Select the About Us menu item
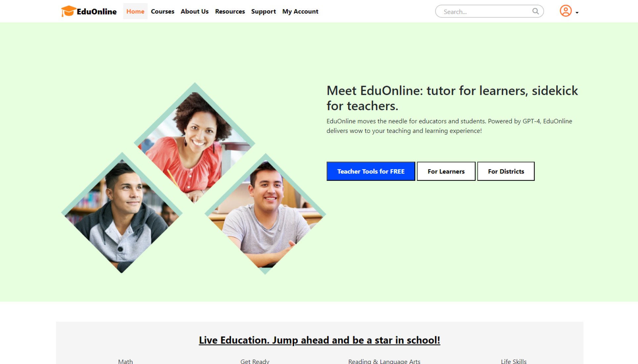638x364 pixels. coord(195,11)
